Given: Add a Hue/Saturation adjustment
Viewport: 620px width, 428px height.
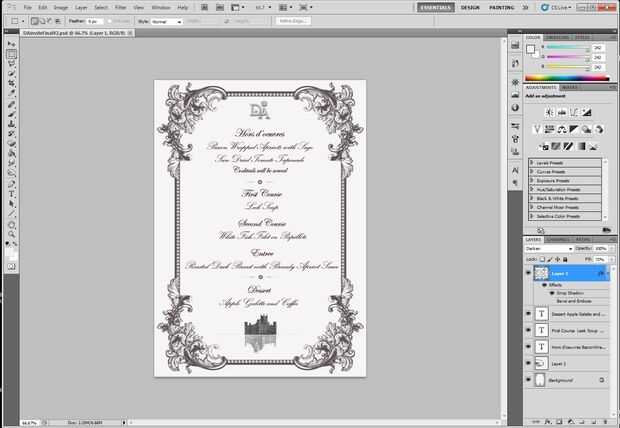Looking at the screenshot, I should coord(549,129).
